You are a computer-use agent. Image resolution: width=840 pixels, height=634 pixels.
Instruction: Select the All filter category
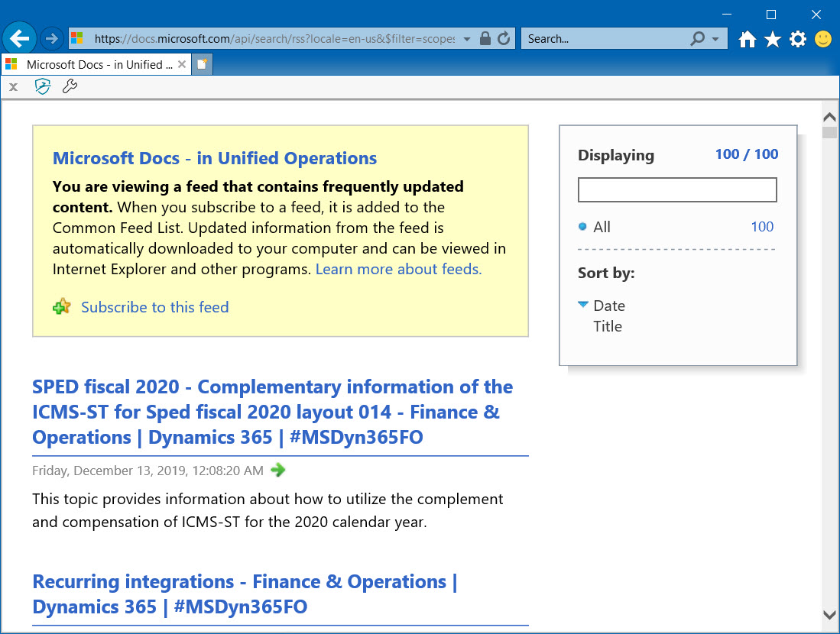point(602,227)
